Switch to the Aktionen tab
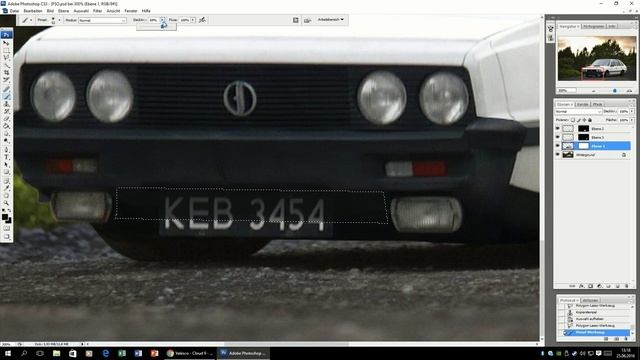Viewport: 640px width, 360px height. (590, 300)
